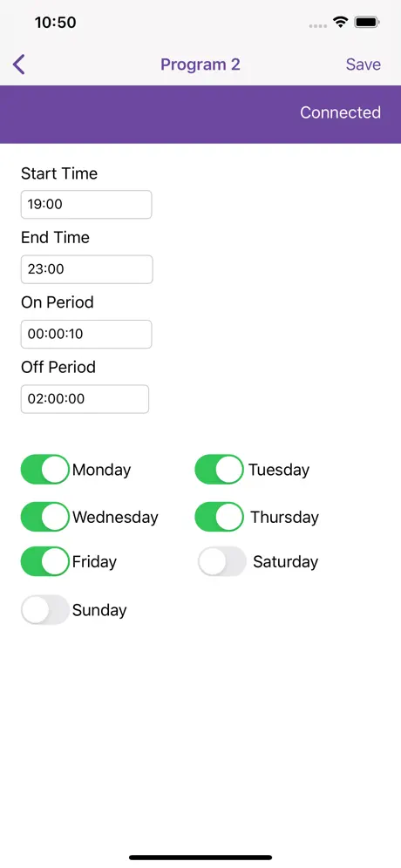
Task: Select the On Period field 00:00:10
Action: pyautogui.click(x=86, y=335)
